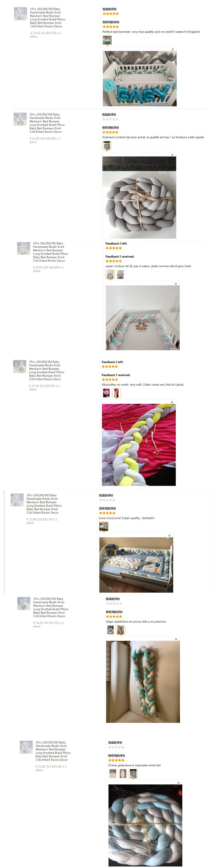Open thumbnail under the England review
Image resolution: width=217 pixels, height=868 pixels.
(x=107, y=40)
